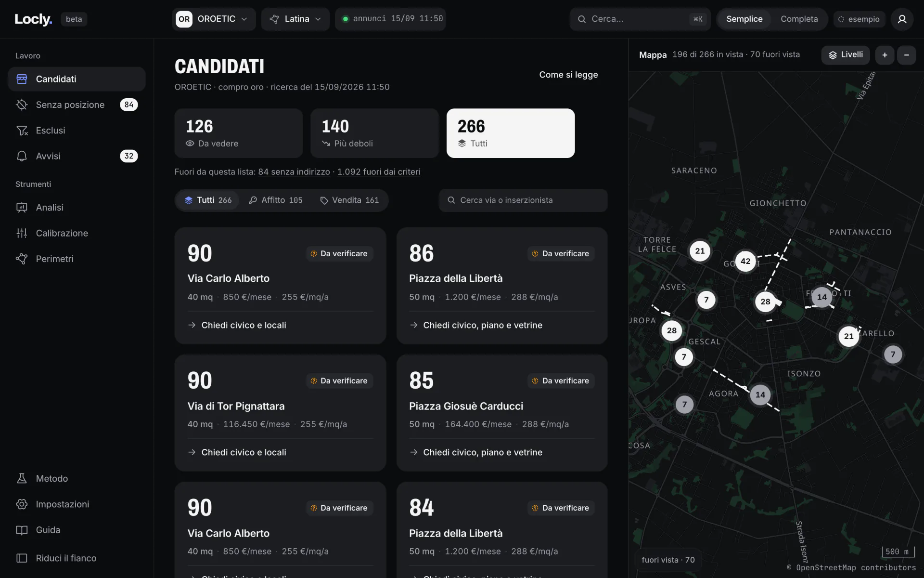Open Come si legge help
The image size is (924, 578).
(568, 75)
